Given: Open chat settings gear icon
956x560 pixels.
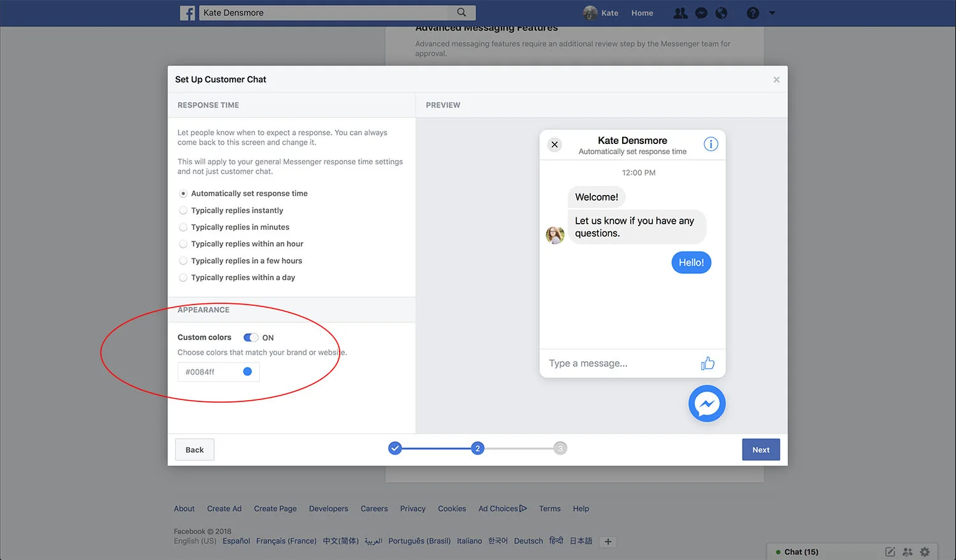Looking at the screenshot, I should pos(925,552).
